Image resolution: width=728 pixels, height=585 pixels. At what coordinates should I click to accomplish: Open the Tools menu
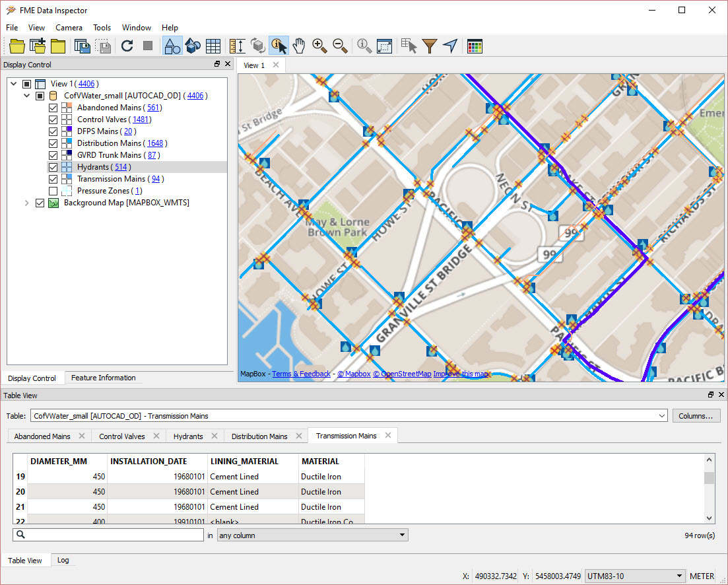click(102, 27)
